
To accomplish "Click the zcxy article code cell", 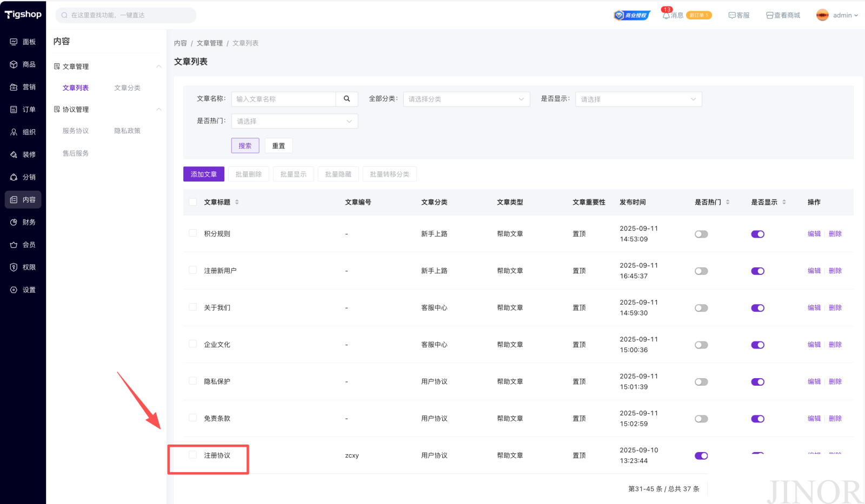I will 352,455.
